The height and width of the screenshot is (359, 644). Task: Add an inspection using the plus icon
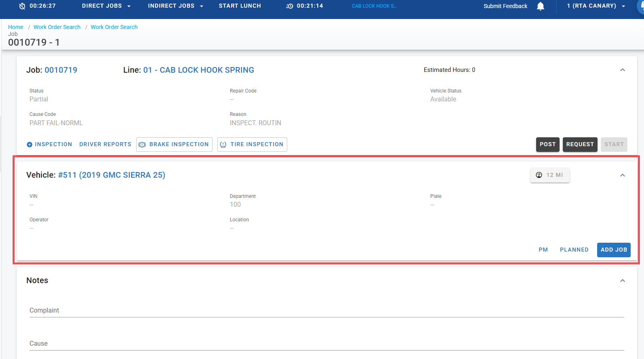tap(29, 145)
